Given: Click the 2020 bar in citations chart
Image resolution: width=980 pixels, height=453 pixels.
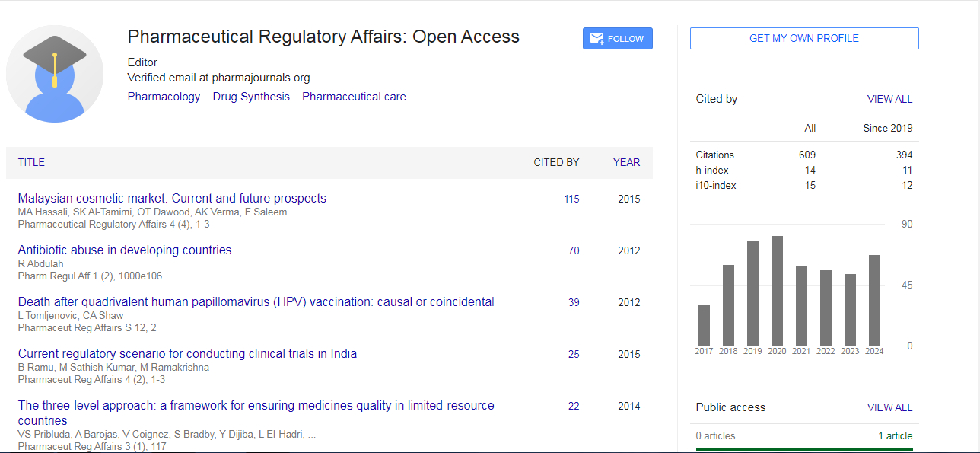Looking at the screenshot, I should click(x=777, y=291).
